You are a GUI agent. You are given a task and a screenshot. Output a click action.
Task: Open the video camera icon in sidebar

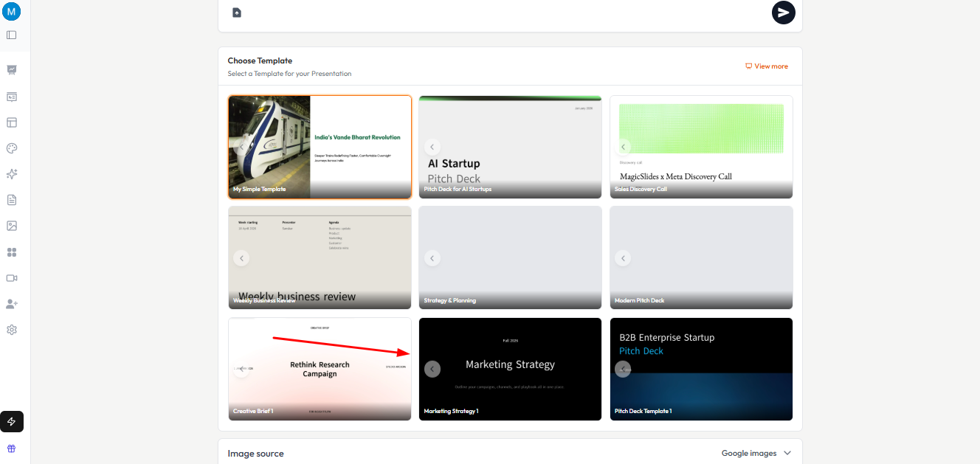[x=12, y=278]
